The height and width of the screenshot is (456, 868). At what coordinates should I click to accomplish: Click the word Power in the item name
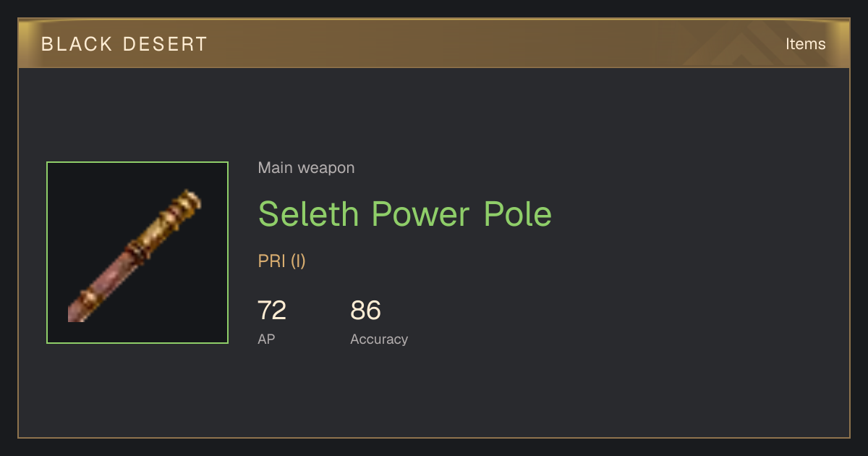tap(421, 214)
